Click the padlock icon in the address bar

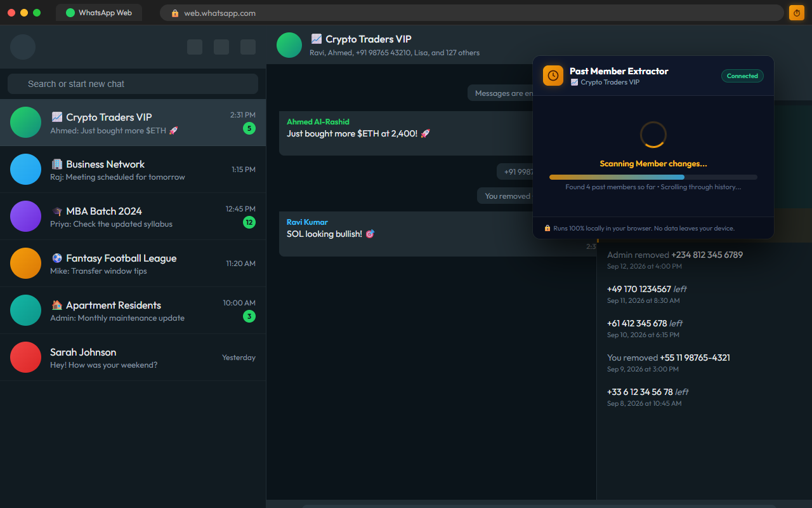(175, 13)
